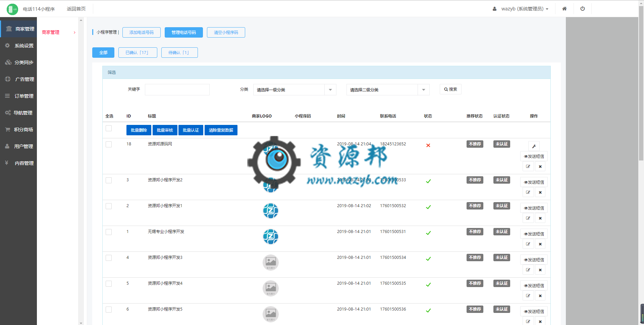Click the 返回首页 link
Image resolution: width=644 pixels, height=325 pixels.
[x=76, y=9]
